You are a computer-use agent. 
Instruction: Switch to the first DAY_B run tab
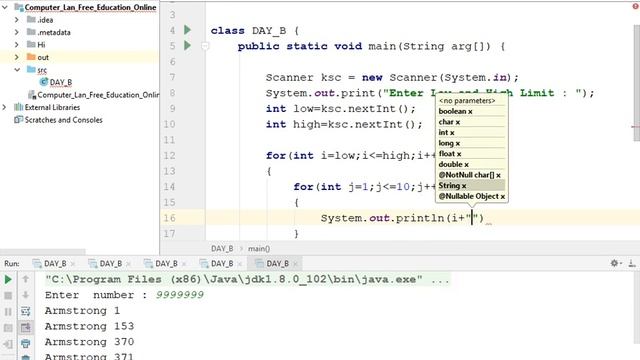55,264
